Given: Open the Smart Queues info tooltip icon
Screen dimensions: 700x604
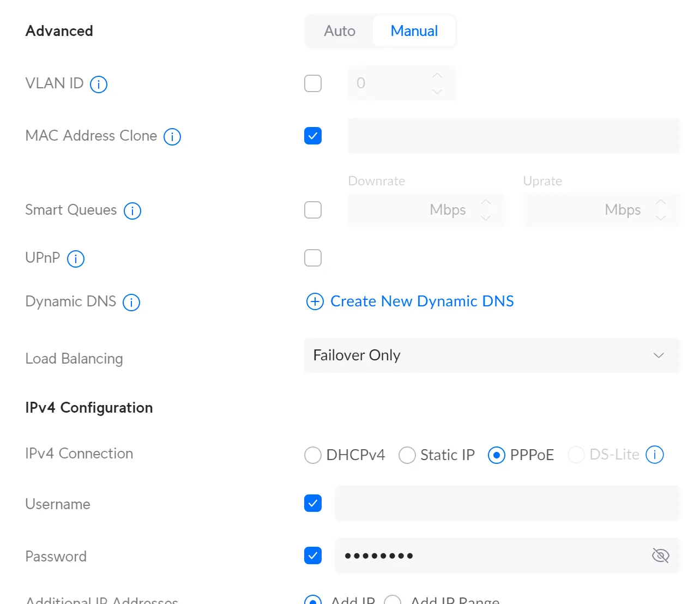Looking at the screenshot, I should [x=132, y=210].
